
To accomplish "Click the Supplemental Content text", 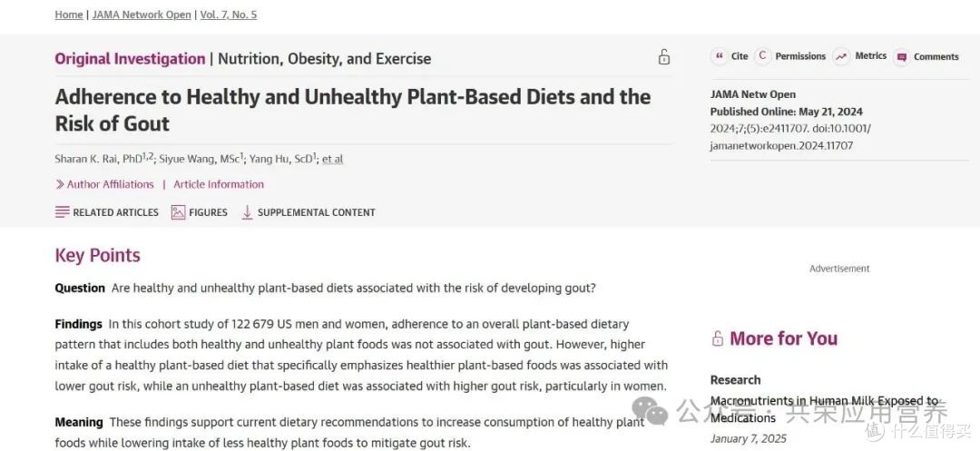I will [317, 212].
